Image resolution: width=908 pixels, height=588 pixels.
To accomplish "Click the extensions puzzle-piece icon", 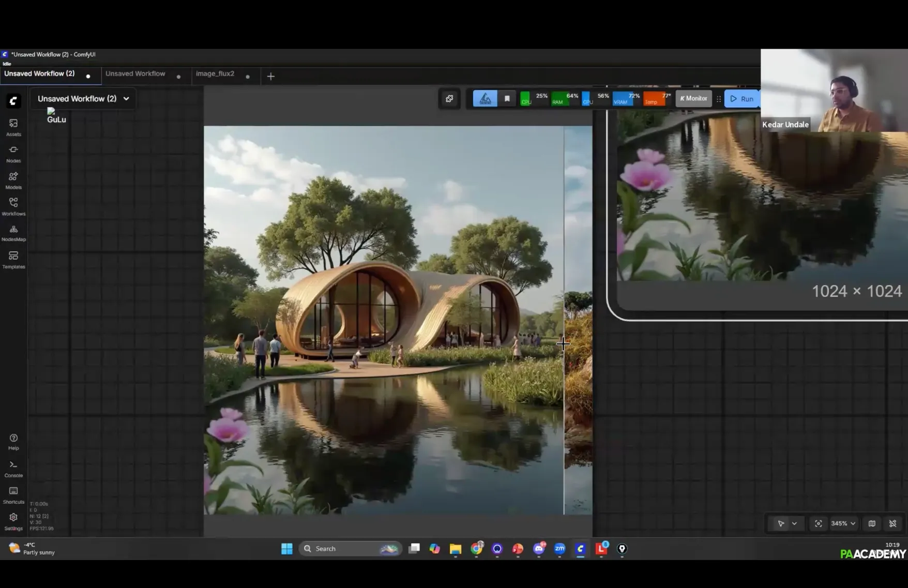I will [449, 99].
